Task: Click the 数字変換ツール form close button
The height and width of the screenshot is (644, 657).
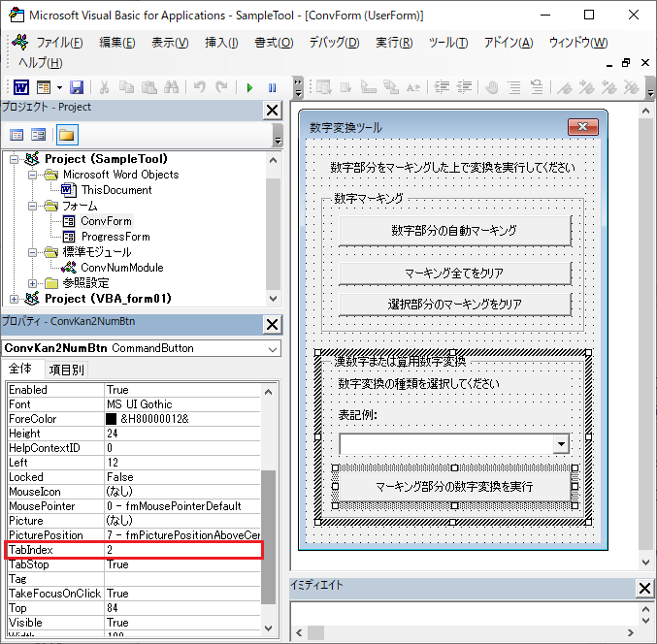Action: pyautogui.click(x=583, y=127)
